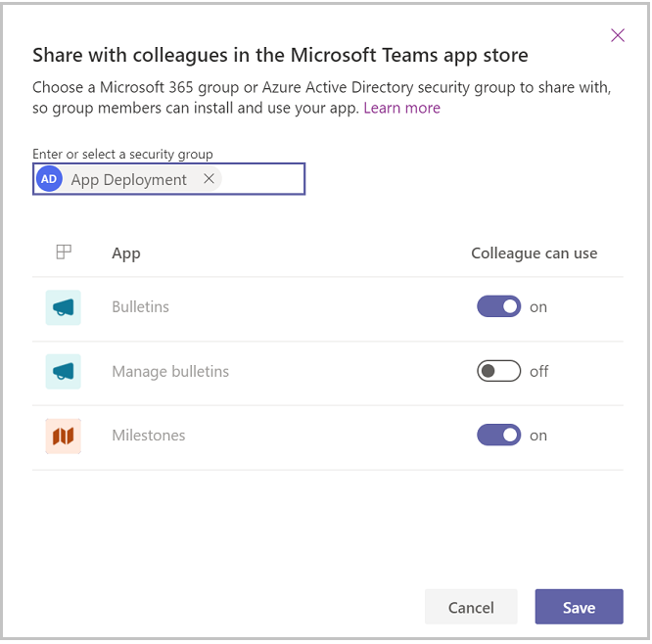Turn off Milestones colleague access toggle

pos(498,435)
